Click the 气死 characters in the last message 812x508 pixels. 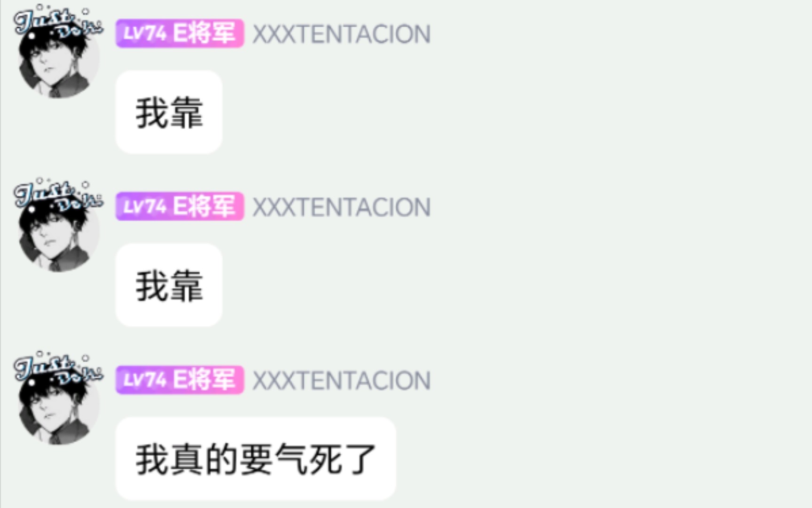308,459
